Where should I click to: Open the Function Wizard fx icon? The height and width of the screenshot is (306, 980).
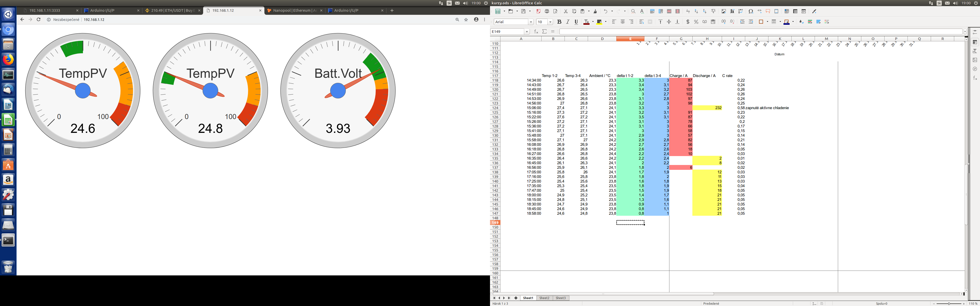pyautogui.click(x=536, y=32)
